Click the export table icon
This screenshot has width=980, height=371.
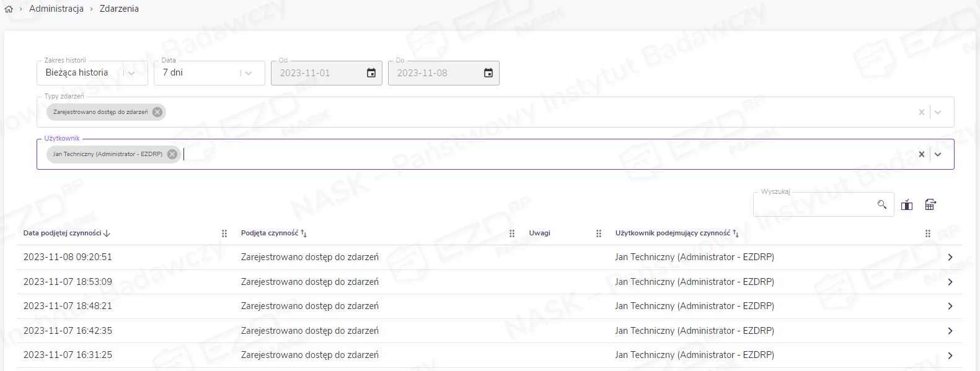(930, 205)
